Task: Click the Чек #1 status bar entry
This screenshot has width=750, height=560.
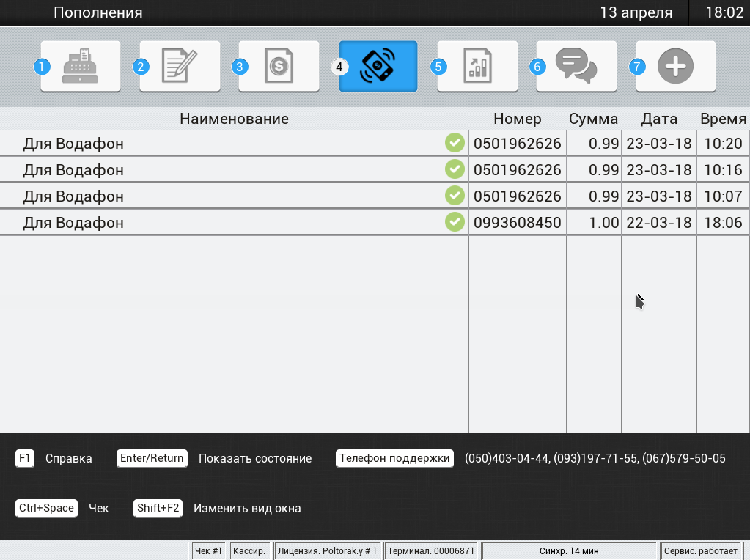Action: [208, 551]
